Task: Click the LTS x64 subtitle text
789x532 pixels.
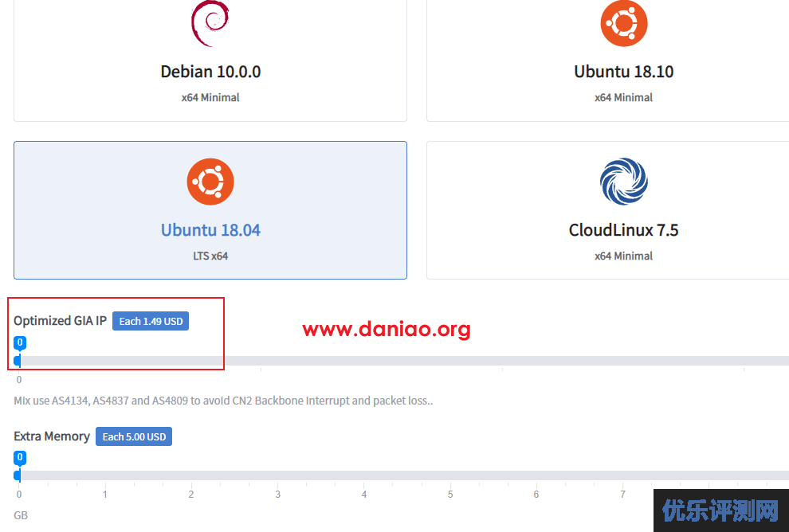Action: 210,256
